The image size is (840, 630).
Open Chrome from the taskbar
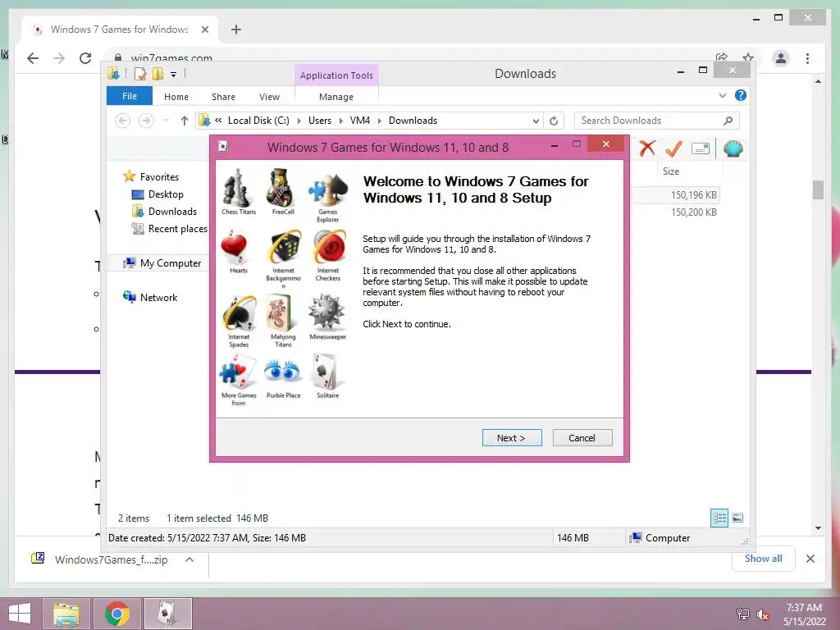(117, 614)
